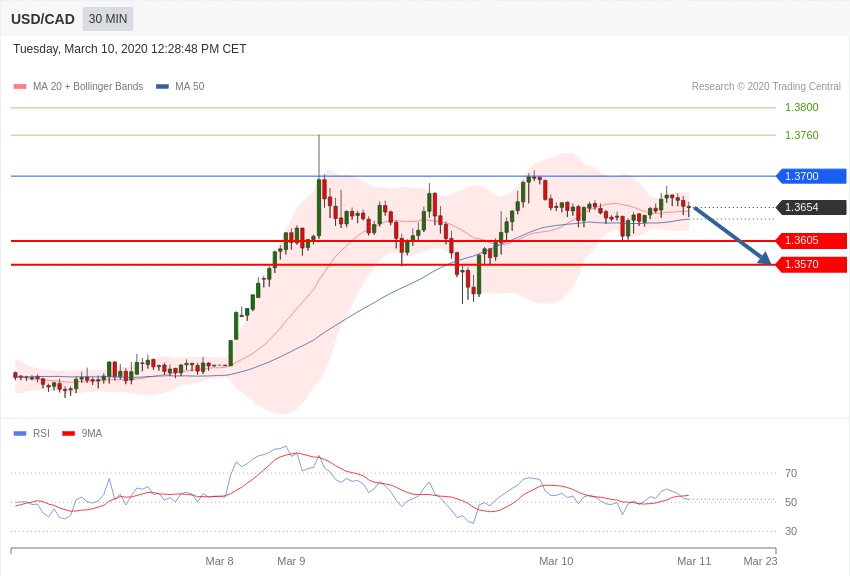Select the red 1.3570 support price tag
The width and height of the screenshot is (850, 576).
(x=811, y=264)
